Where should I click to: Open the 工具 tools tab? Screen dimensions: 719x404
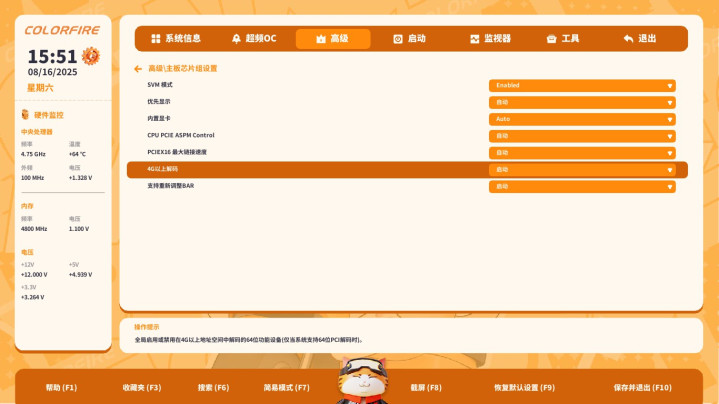point(563,39)
